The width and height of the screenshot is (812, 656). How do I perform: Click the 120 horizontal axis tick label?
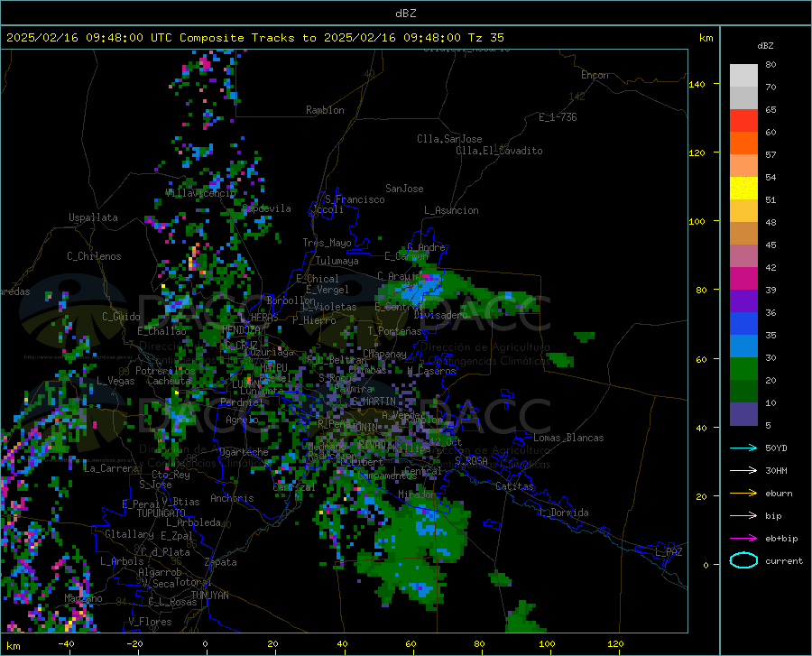pyautogui.click(x=615, y=643)
